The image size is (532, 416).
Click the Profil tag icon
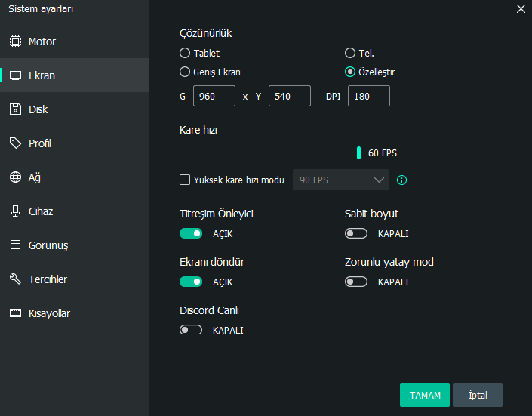pyautogui.click(x=15, y=143)
